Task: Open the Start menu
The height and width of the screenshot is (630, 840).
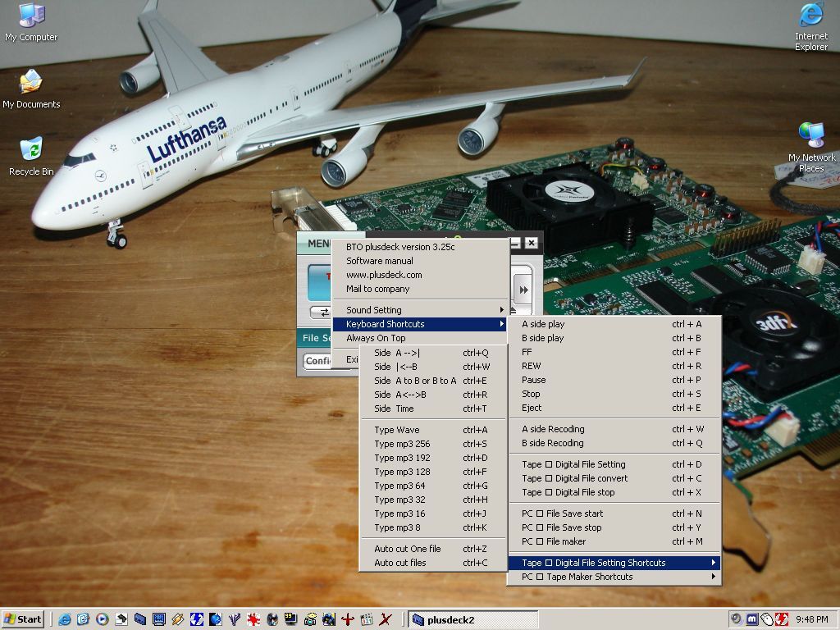Action: click(x=23, y=619)
